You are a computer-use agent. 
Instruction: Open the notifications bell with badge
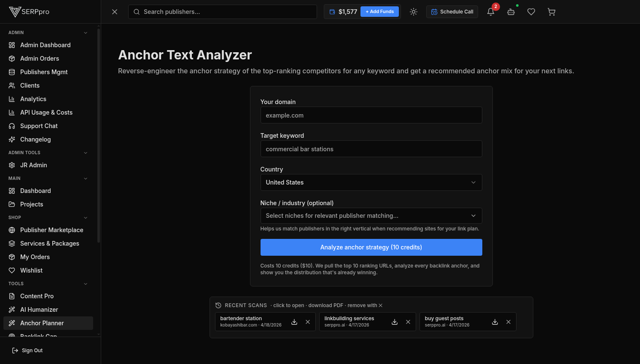490,11
